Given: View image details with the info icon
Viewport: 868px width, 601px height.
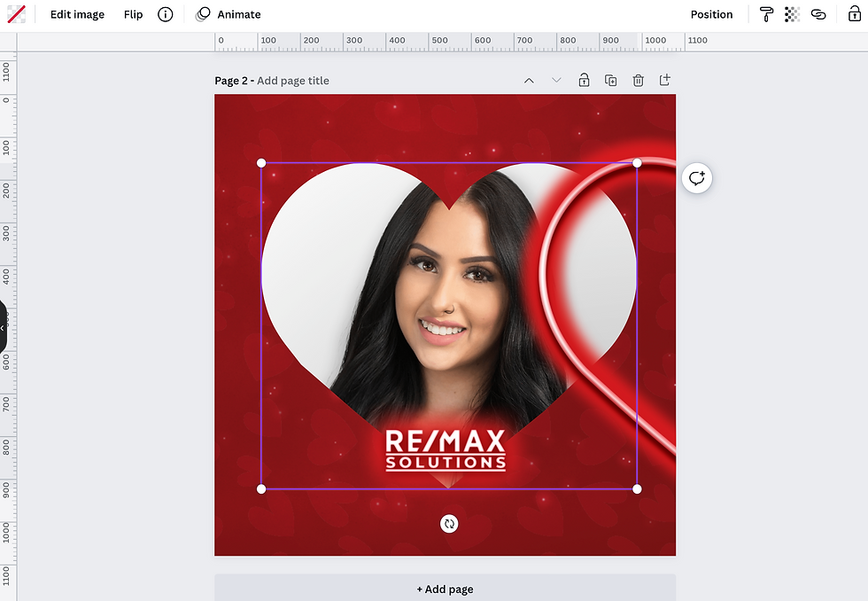Looking at the screenshot, I should point(166,14).
